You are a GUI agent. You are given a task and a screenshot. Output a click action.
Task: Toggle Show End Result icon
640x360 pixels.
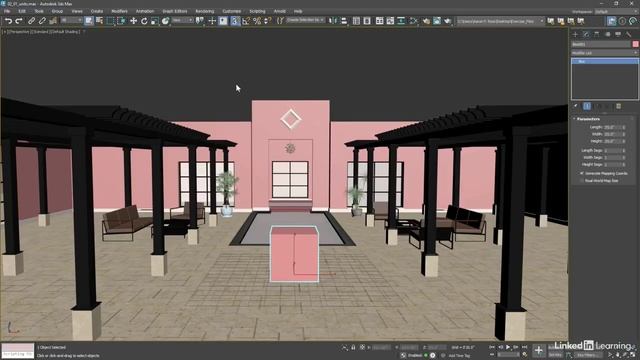coord(587,106)
